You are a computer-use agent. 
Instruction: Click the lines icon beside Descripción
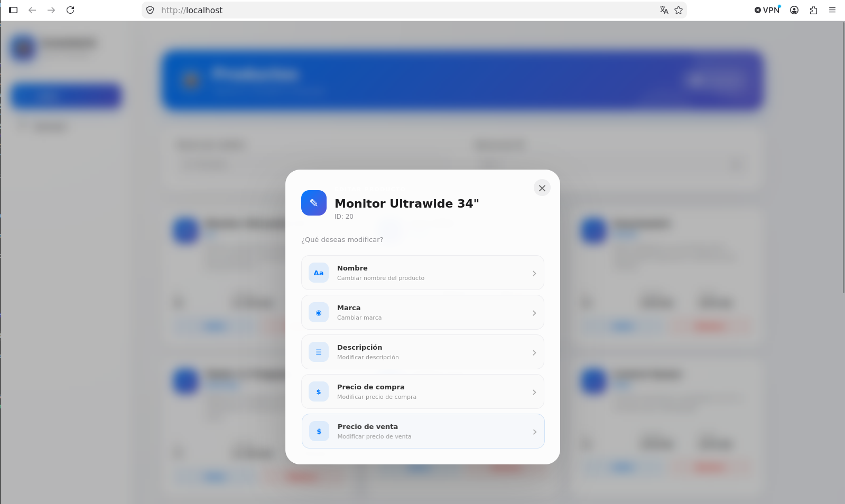319,352
